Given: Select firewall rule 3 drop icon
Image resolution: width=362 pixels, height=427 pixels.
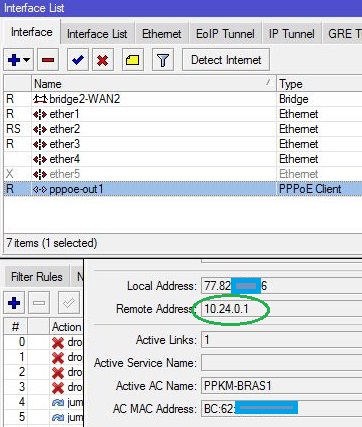Looking at the screenshot, I should (58, 387).
